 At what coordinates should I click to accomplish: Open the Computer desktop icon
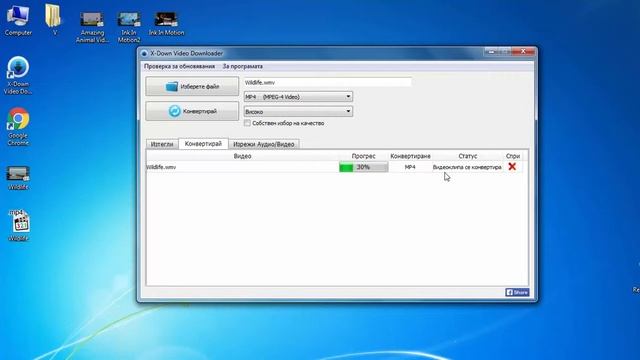(x=18, y=20)
